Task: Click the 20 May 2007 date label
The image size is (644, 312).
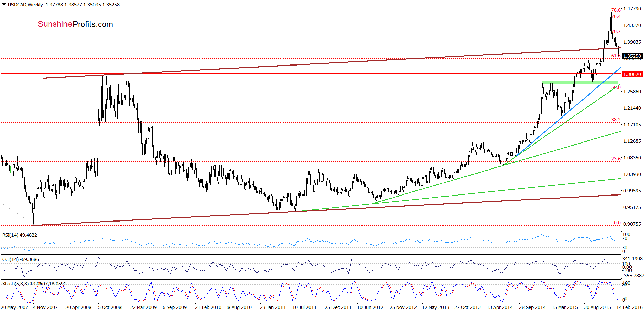Action: 15,307
